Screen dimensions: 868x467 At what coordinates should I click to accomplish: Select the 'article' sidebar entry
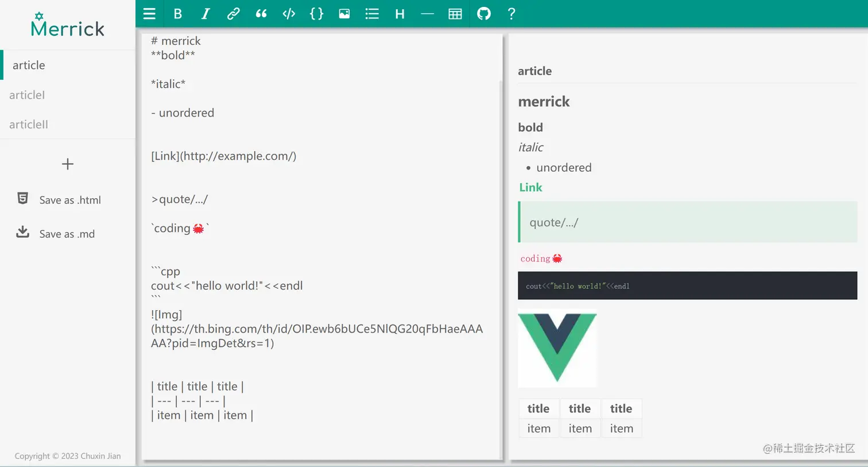pyautogui.click(x=68, y=65)
